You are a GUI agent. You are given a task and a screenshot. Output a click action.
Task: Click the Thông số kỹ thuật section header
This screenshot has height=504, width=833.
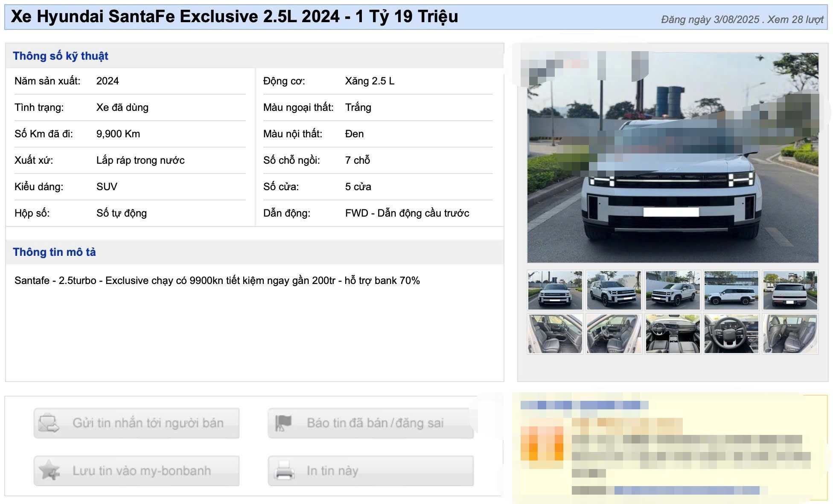tap(61, 56)
